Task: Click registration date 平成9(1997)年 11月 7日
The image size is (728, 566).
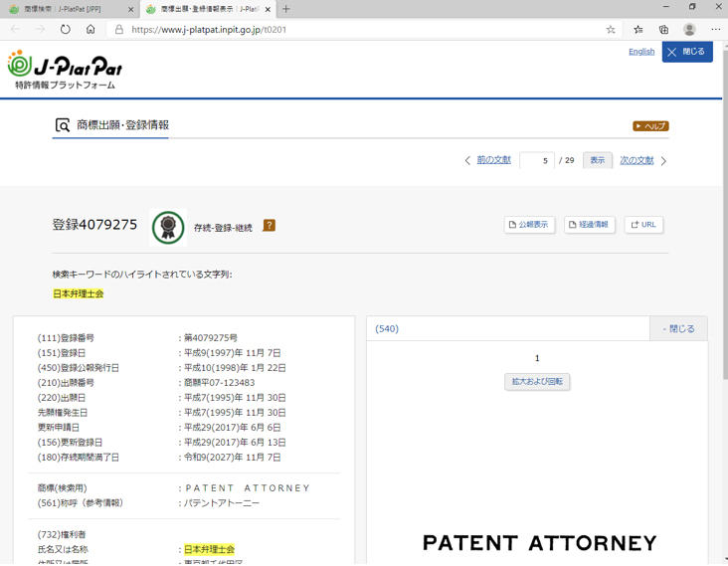Action: click(233, 353)
